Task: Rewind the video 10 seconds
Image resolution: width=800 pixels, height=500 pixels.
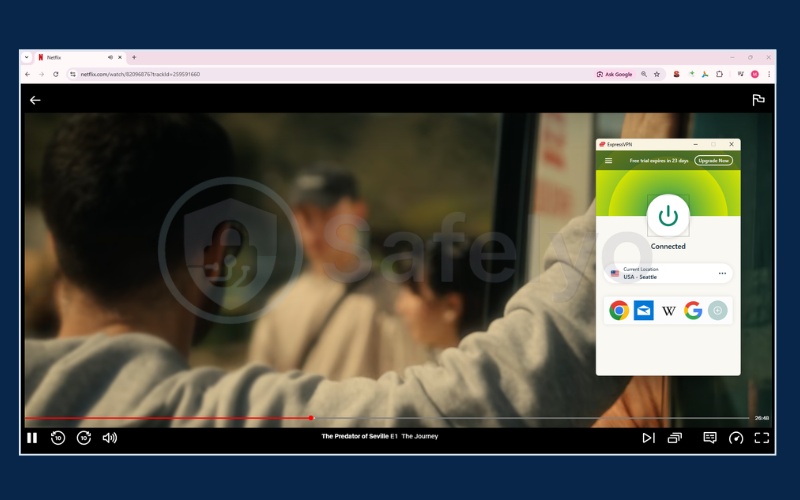Action: (x=58, y=438)
